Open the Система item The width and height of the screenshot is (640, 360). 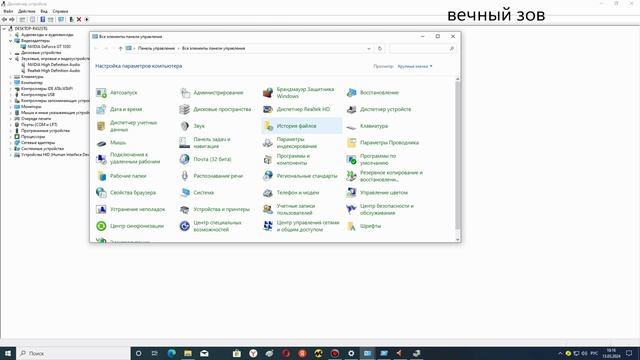pyautogui.click(x=197, y=193)
